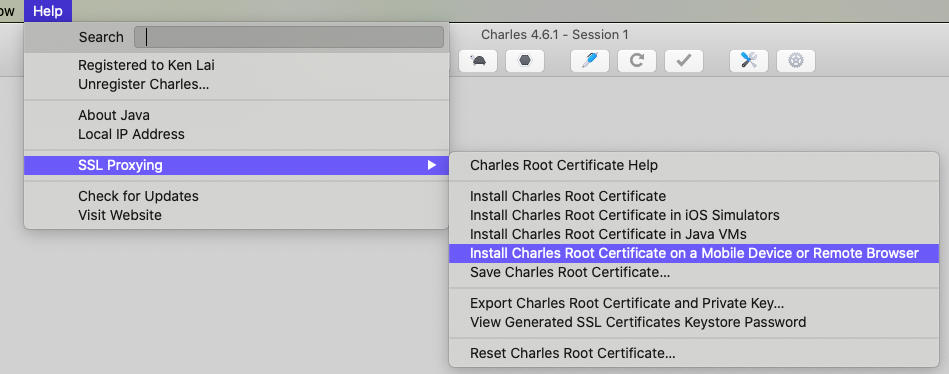949x374 pixels.
Task: Select Save Charles Root Certificate...
Action: pos(694,272)
